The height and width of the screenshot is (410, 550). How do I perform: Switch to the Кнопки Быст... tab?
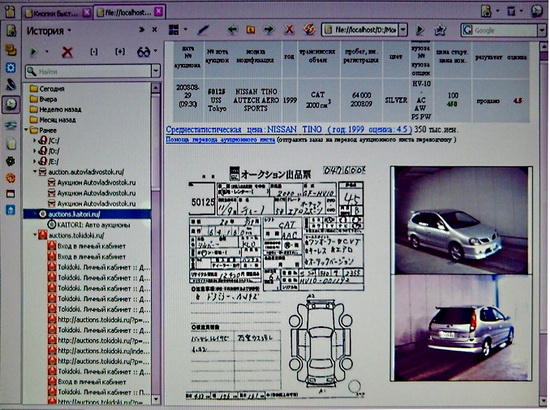[53, 13]
